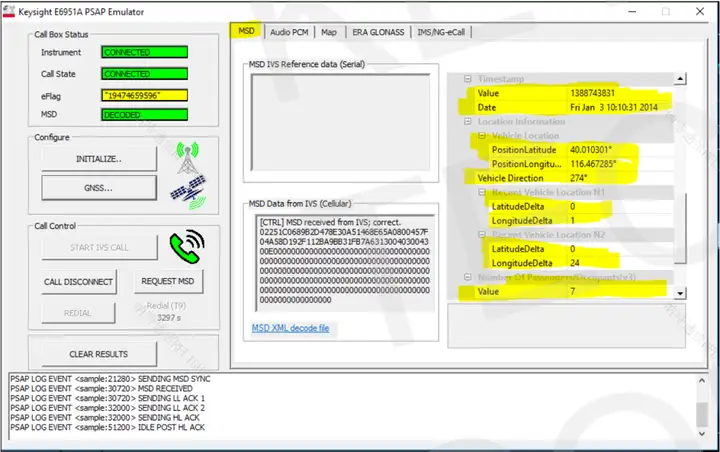
Task: Collapse Recent Vehicle Location N1 node
Action: click(x=482, y=192)
